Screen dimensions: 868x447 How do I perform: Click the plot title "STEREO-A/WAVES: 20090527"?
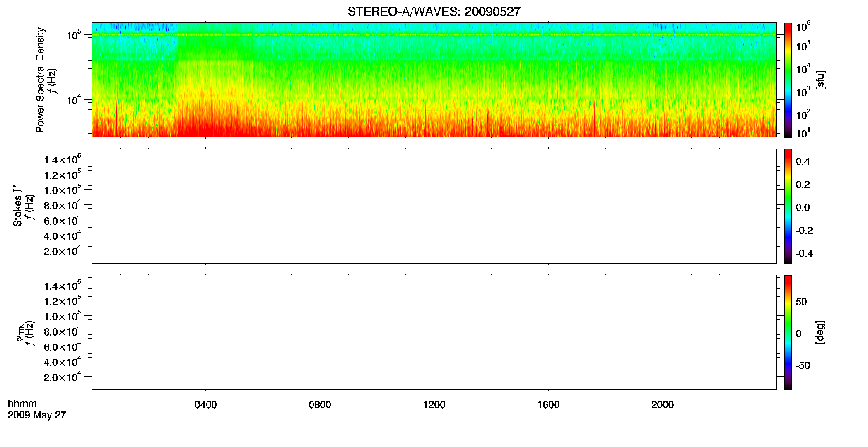point(434,12)
